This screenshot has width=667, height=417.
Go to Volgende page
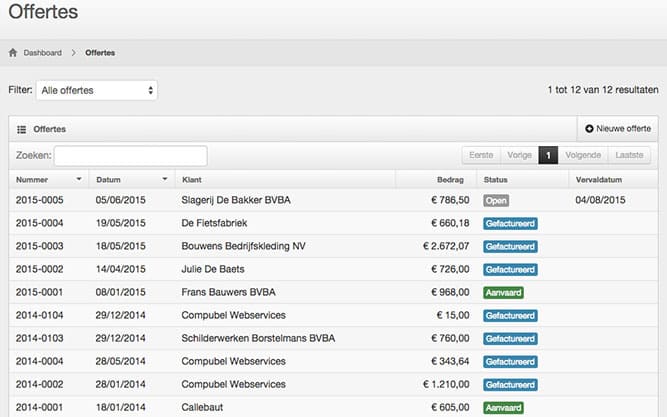click(582, 156)
